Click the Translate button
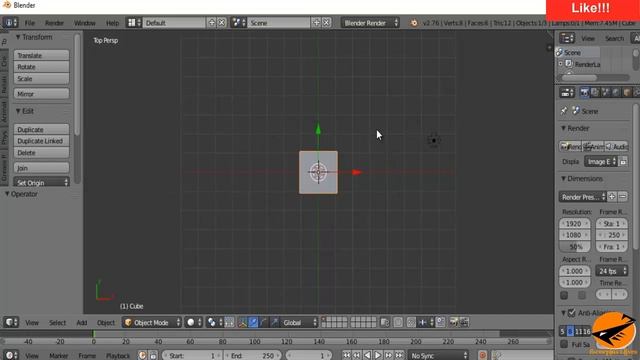Image resolution: width=640 pixels, height=360 pixels. click(41, 55)
